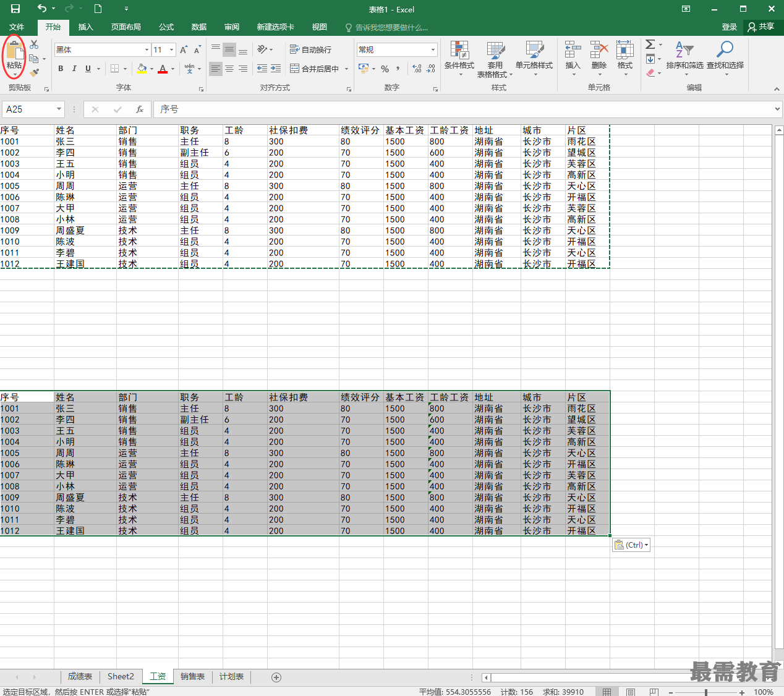
Task: Toggle align text right
Action: (x=243, y=69)
